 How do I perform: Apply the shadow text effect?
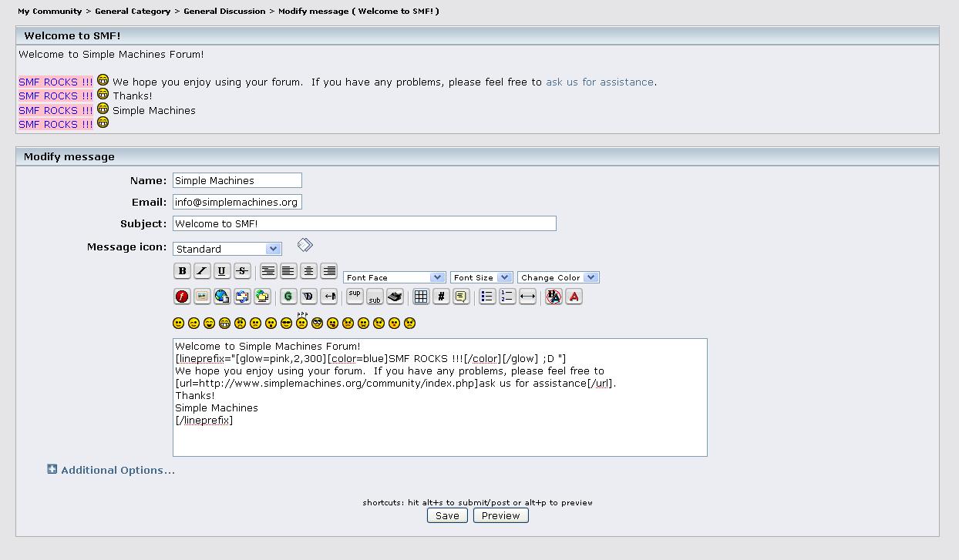308,297
